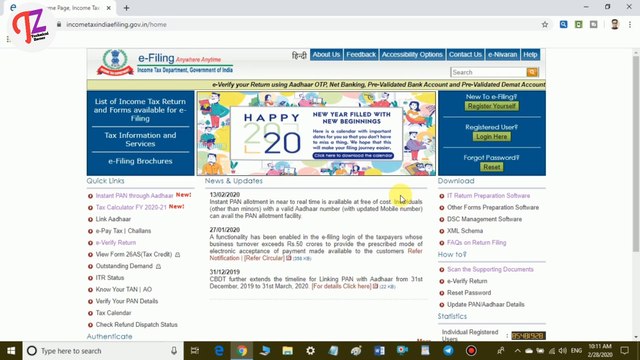This screenshot has height=360, width=640.
Task: Open IT Return Preparation Software download
Action: (x=488, y=196)
